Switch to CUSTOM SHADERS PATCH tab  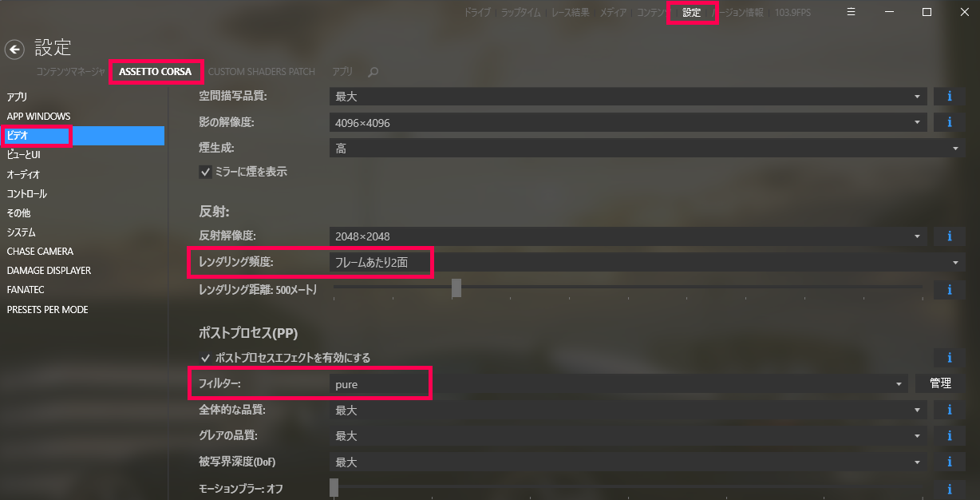click(x=262, y=72)
